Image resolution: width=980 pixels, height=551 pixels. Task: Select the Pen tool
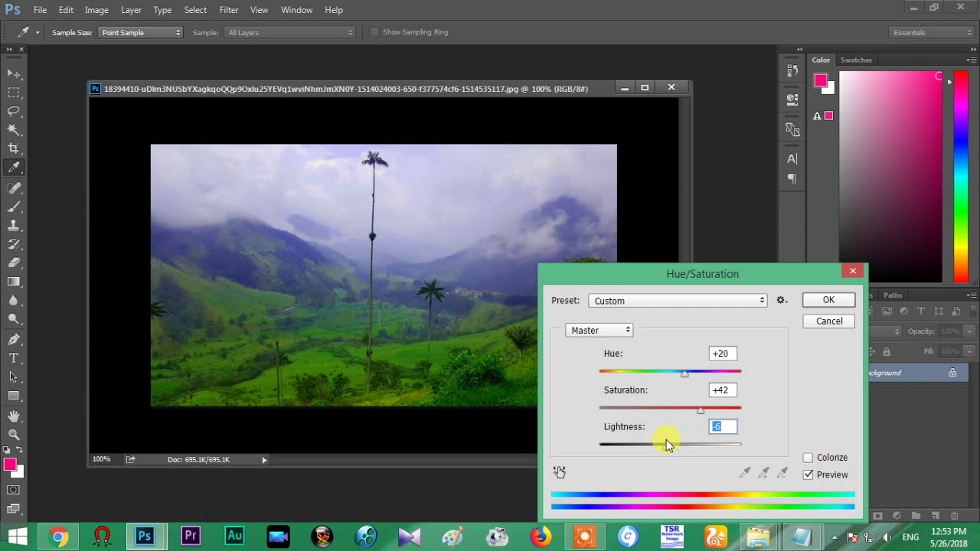[14, 339]
